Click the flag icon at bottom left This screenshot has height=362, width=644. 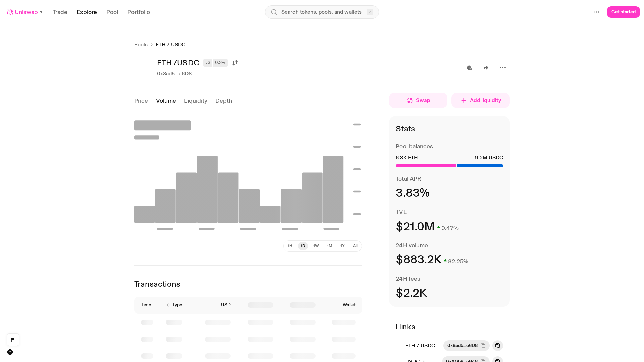click(x=13, y=340)
